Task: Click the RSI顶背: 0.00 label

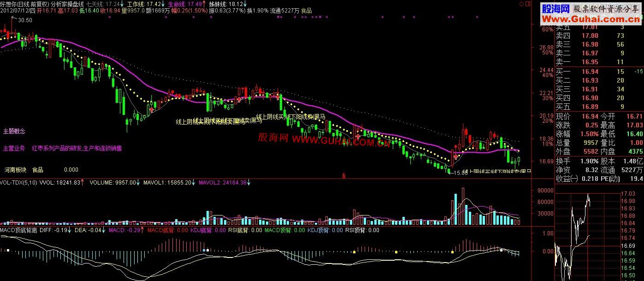Action: 362,230
